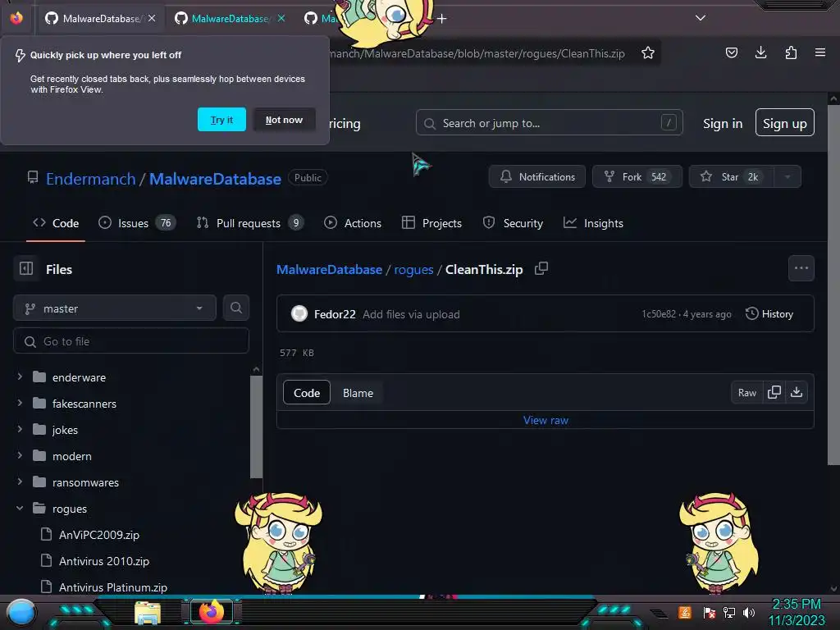This screenshot has width=840, height=630.
Task: Open the volume speaker tray icon
Action: (748, 612)
